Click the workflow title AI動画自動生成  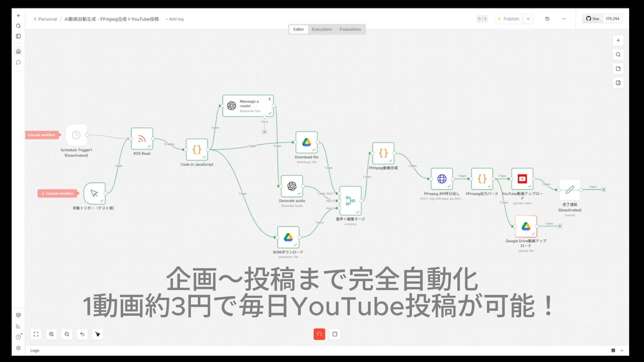[x=111, y=19]
